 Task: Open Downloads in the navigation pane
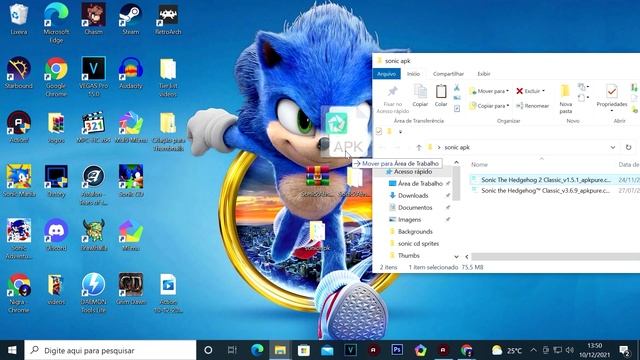coord(413,196)
